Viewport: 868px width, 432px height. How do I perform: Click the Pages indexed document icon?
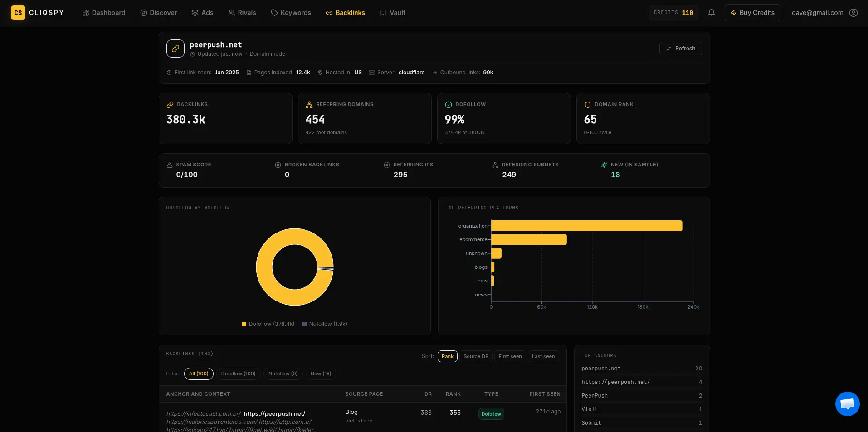(249, 73)
